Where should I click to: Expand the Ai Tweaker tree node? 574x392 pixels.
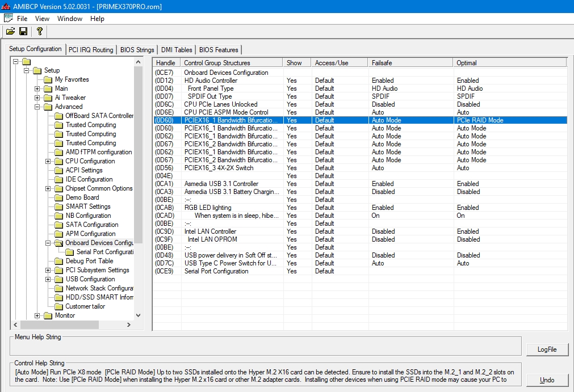click(x=37, y=98)
